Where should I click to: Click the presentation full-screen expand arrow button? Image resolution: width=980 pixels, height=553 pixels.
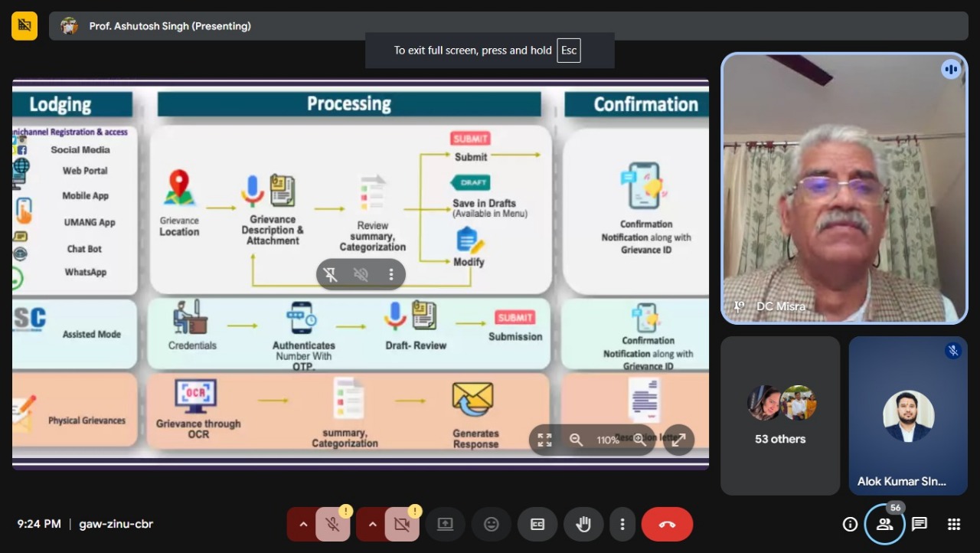[x=678, y=440]
